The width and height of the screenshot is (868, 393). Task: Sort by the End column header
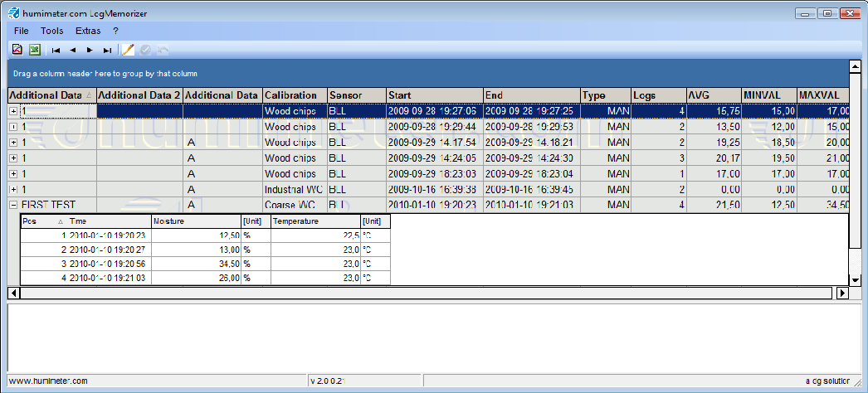click(532, 95)
